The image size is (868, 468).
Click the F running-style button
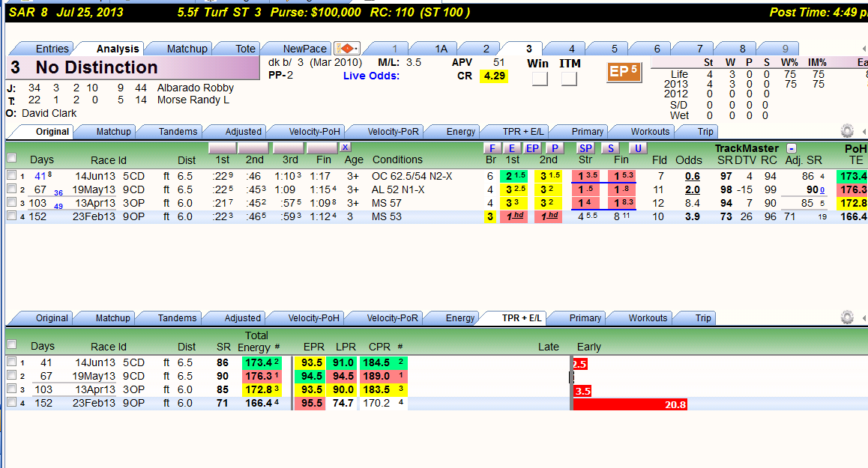coord(492,148)
